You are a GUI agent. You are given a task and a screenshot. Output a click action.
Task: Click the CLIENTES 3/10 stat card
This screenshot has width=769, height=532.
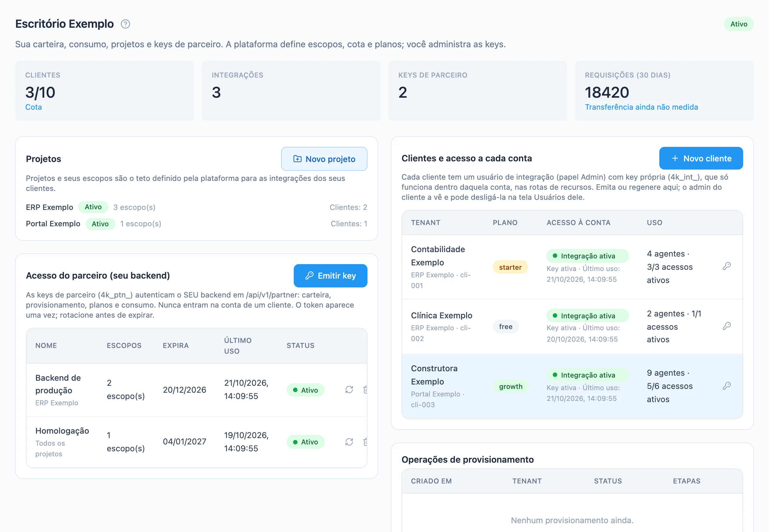105,91
